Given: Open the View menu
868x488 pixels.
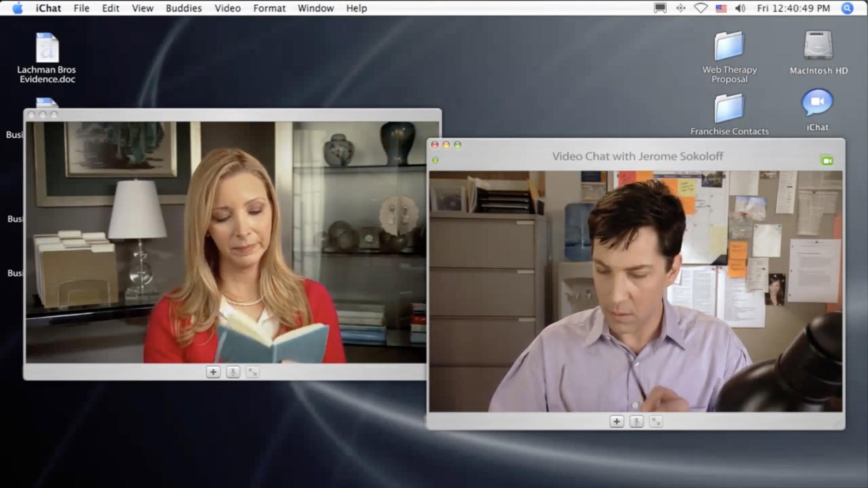Looking at the screenshot, I should pos(143,8).
